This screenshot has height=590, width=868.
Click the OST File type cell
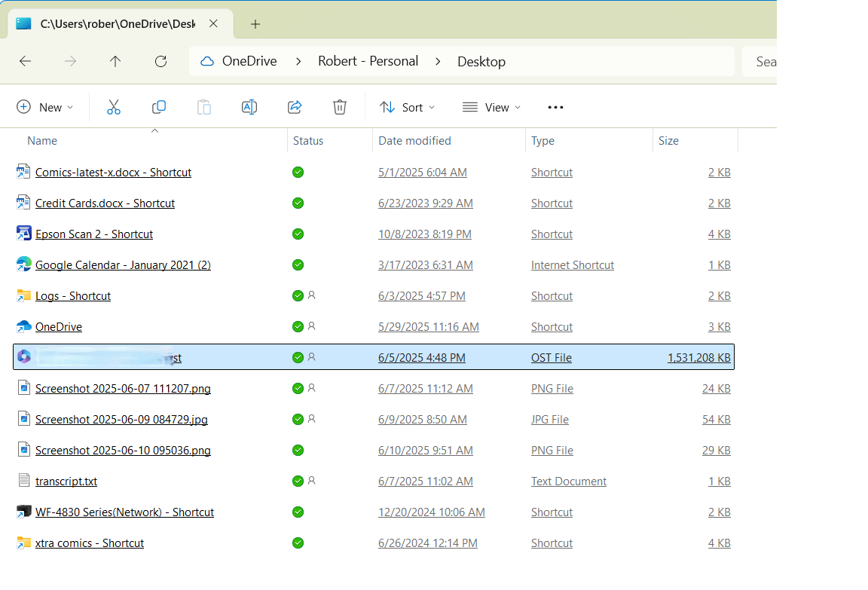[x=552, y=358]
